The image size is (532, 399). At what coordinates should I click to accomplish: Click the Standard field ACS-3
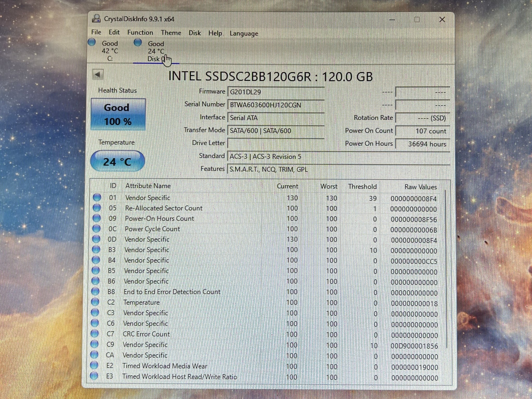coord(338,156)
